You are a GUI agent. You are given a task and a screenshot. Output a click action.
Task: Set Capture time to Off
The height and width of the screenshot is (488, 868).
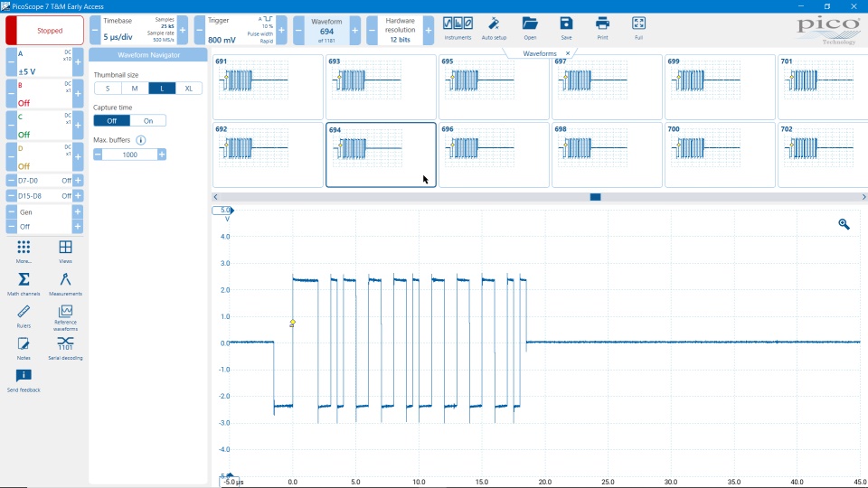coord(112,120)
